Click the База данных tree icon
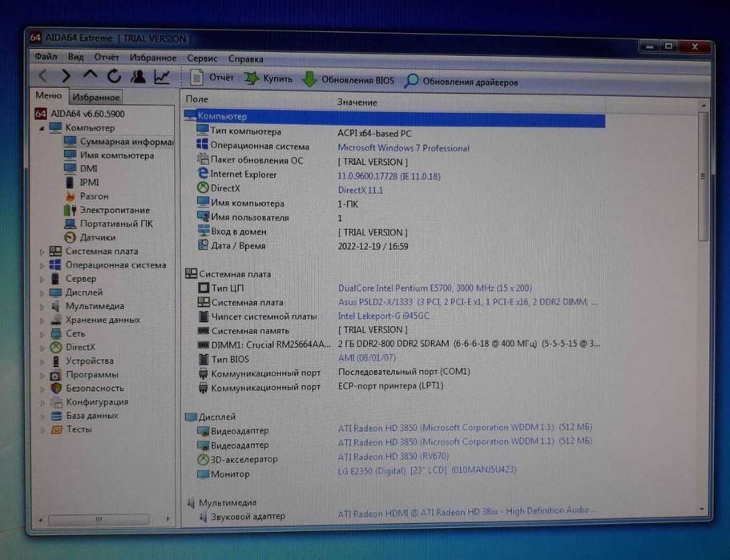 (x=56, y=416)
